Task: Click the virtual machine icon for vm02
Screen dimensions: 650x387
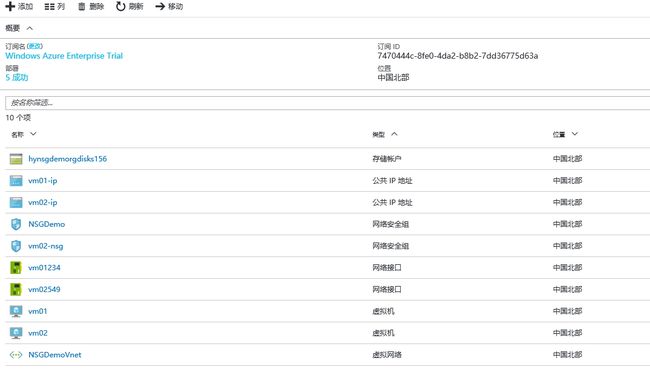Action: coord(16,333)
